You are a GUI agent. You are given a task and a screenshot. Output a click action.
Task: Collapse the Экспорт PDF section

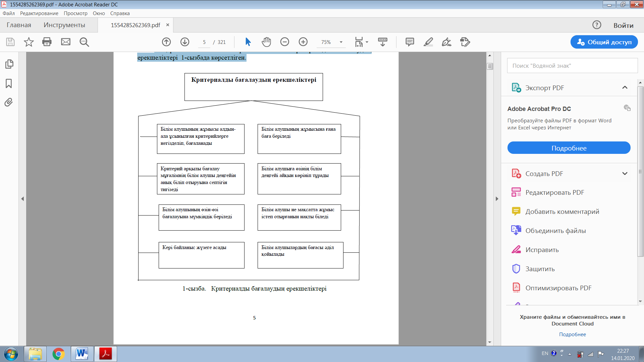pyautogui.click(x=625, y=87)
